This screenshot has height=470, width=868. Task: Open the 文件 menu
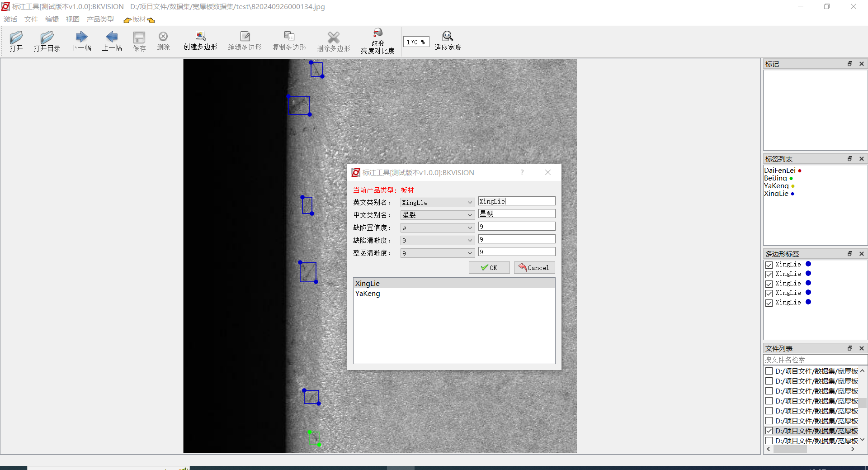(31, 19)
